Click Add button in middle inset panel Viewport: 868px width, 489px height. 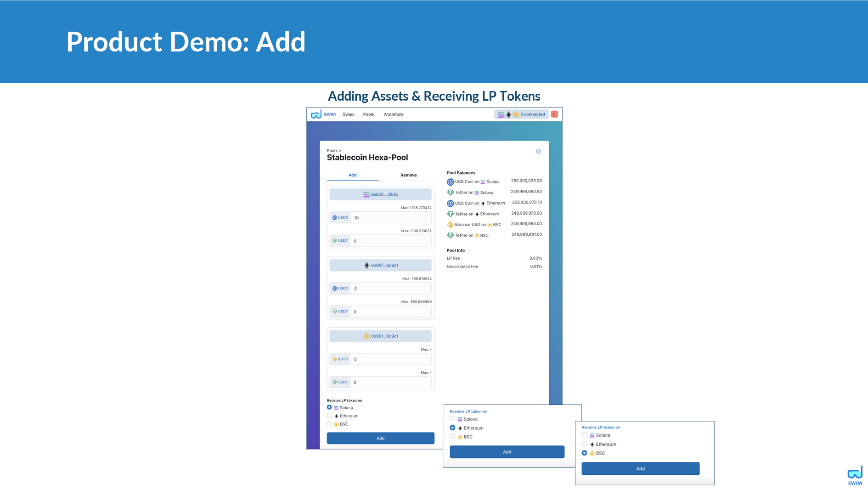tap(507, 452)
